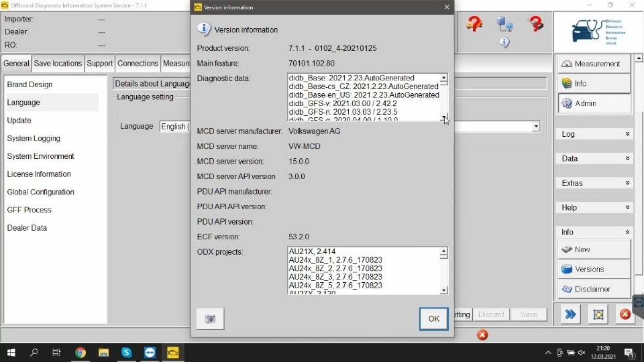644x362 pixels.
Task: Open Windows taskbar search
Action: 34,353
